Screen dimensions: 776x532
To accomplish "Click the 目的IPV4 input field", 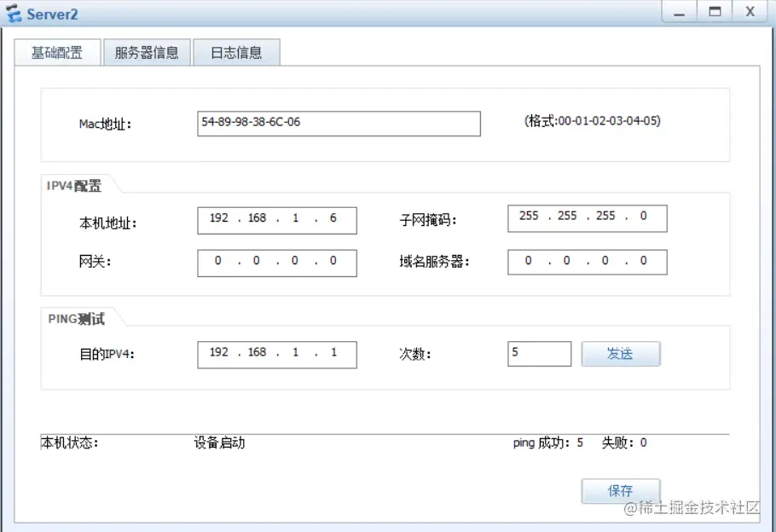I will [277, 355].
